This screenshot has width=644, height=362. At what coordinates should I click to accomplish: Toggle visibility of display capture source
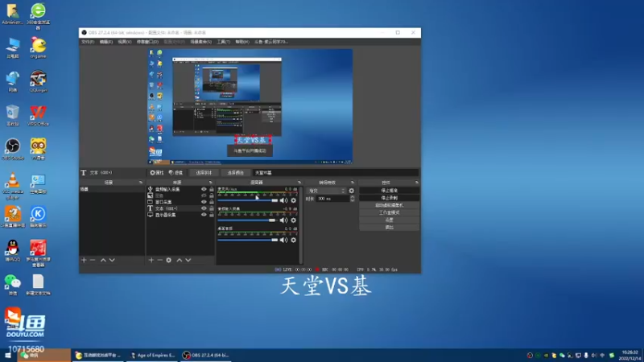click(204, 215)
